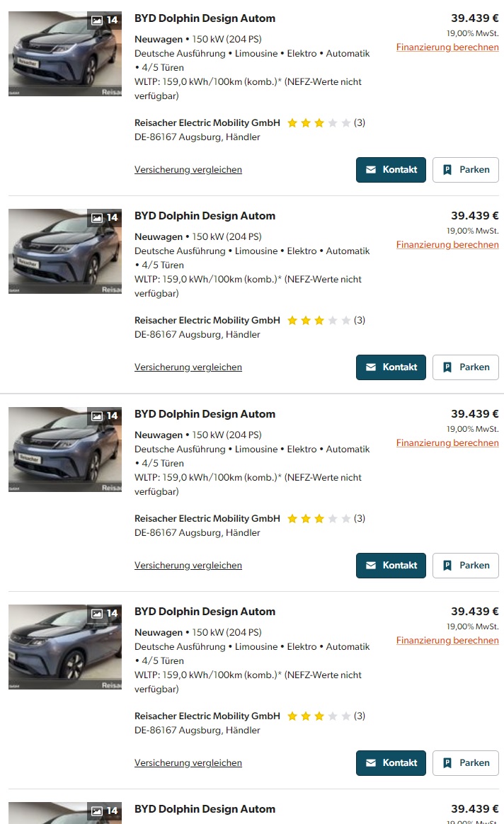504x824 pixels.
Task: Click the envelope icon in the fourth Kontakt button
Action: click(x=372, y=762)
